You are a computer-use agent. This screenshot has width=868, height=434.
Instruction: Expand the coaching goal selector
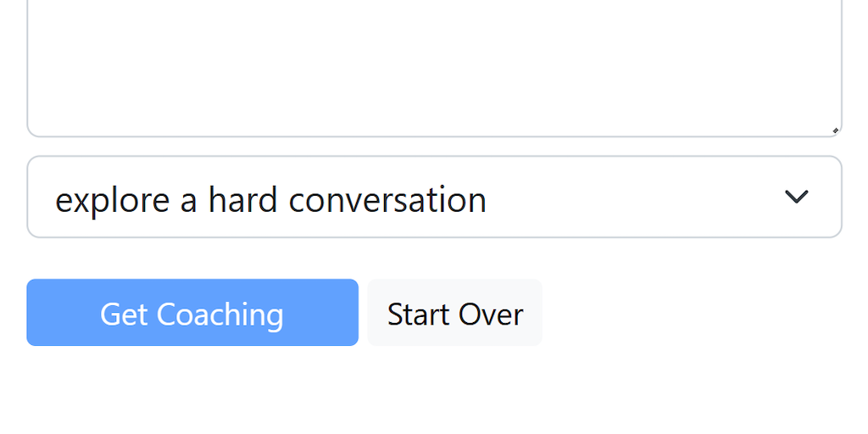434,198
